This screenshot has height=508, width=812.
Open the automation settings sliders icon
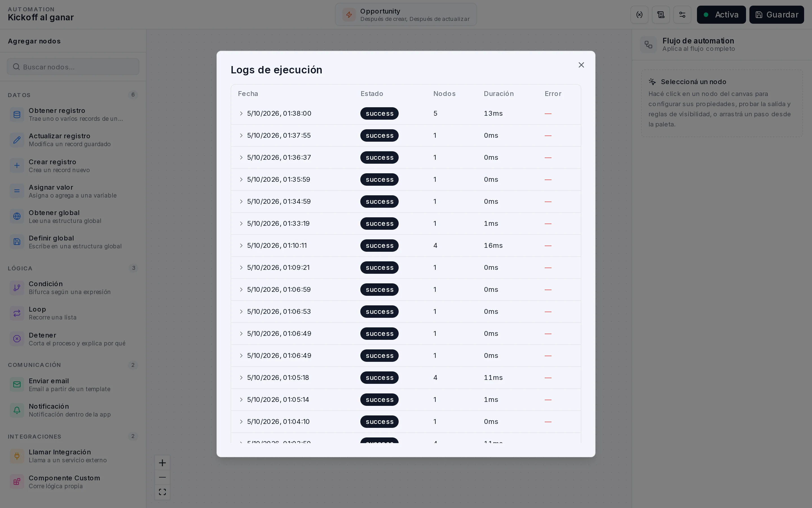point(682,15)
